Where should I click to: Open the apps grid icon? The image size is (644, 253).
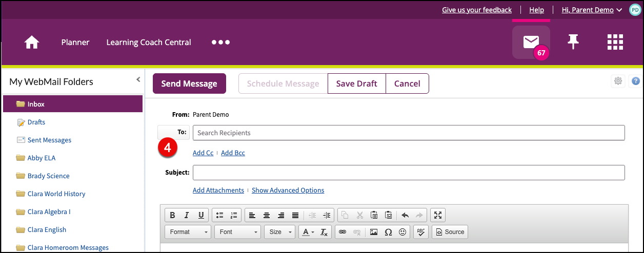[x=615, y=42]
